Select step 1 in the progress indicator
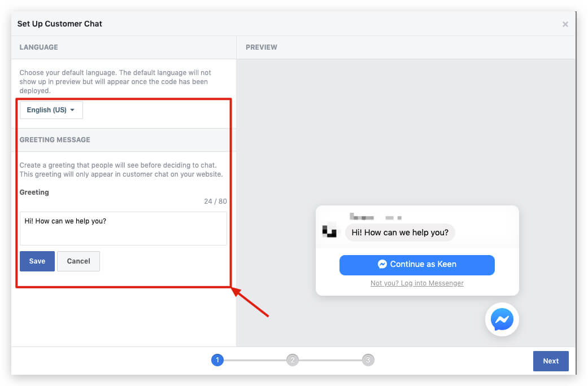588x386 pixels. 217,360
